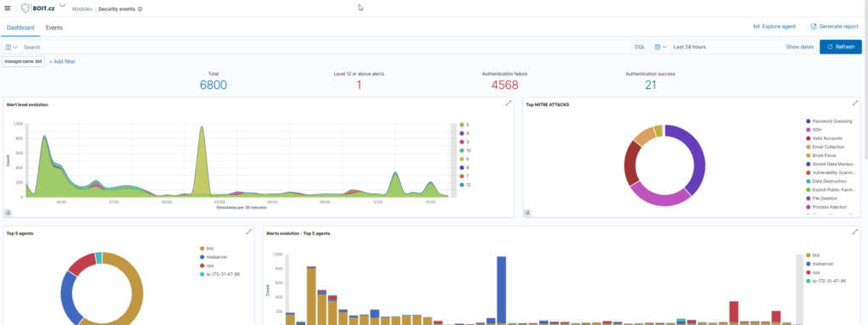The image size is (868, 325).
Task: Click the Last 24 hours time range
Action: [690, 48]
